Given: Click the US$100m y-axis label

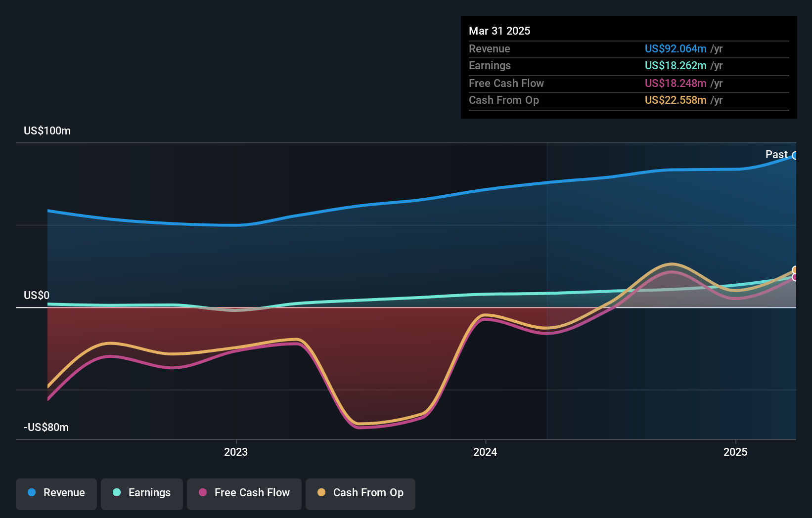Looking at the screenshot, I should click(47, 131).
